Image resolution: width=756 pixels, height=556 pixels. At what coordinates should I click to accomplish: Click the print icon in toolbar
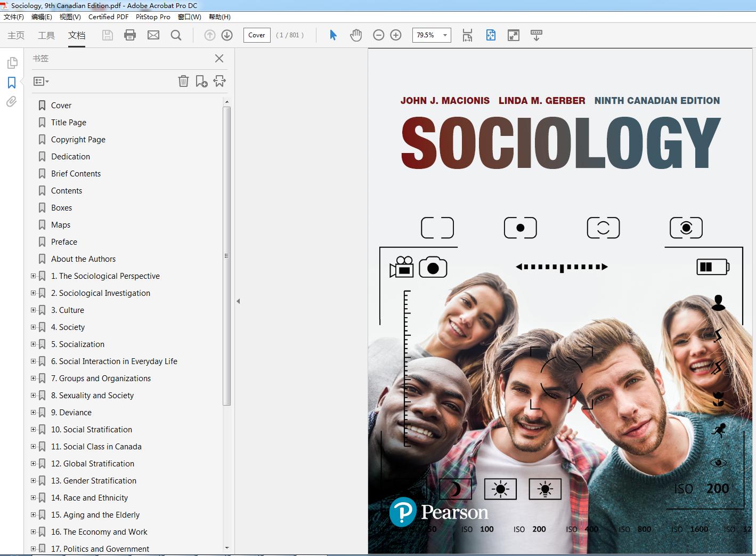click(x=129, y=35)
